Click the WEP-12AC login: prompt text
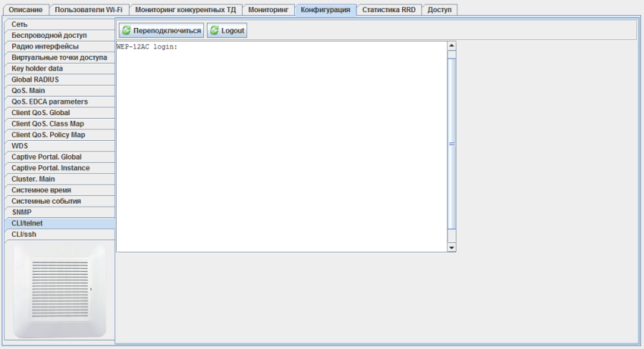 click(147, 46)
